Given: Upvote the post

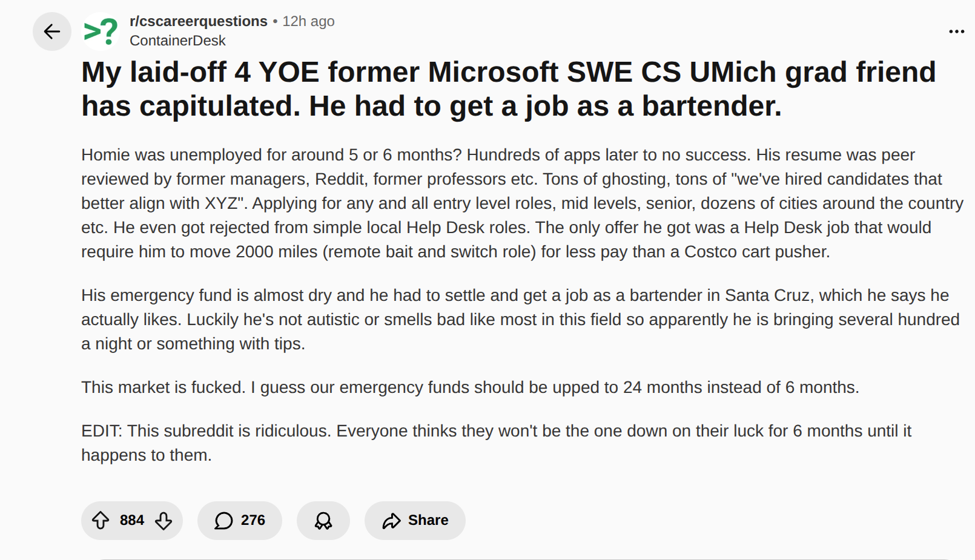Looking at the screenshot, I should (101, 521).
